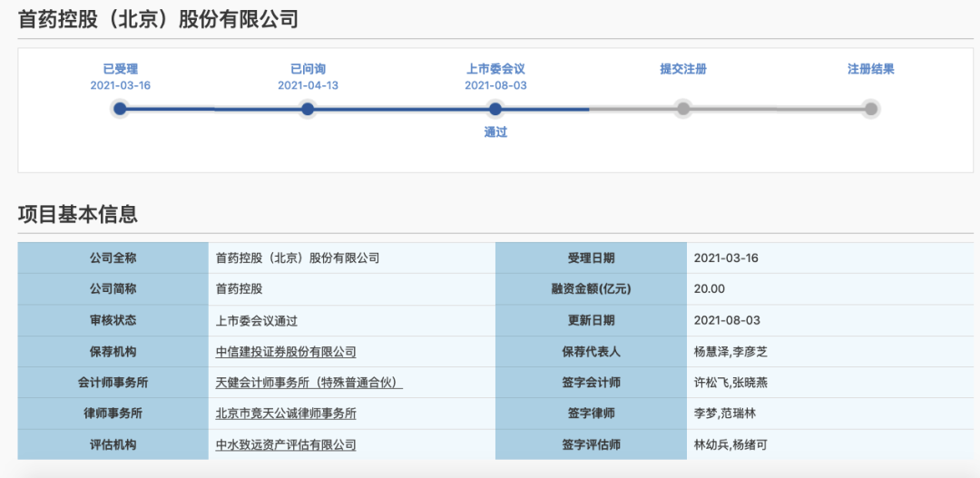This screenshot has height=478, width=980.
Task: Click the value 杨慧泽,李彦芝
Action: 730,352
